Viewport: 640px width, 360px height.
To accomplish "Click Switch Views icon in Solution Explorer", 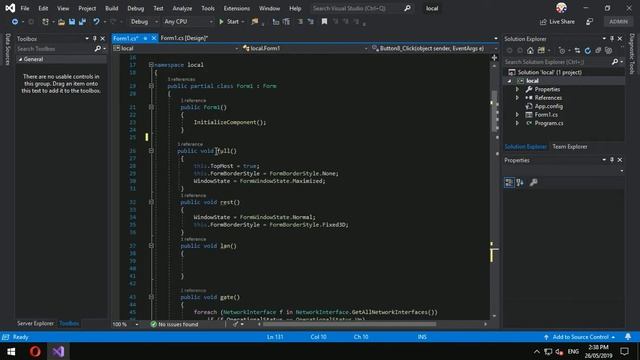I will (x=541, y=51).
